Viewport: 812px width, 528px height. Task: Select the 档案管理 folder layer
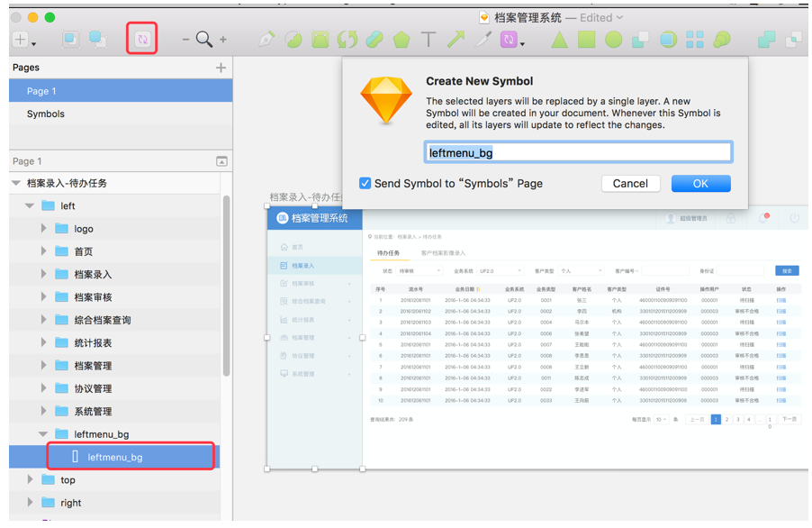115,365
